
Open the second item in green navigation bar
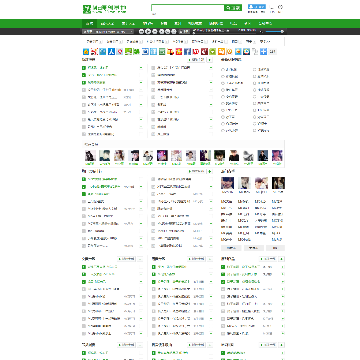tap(107, 24)
